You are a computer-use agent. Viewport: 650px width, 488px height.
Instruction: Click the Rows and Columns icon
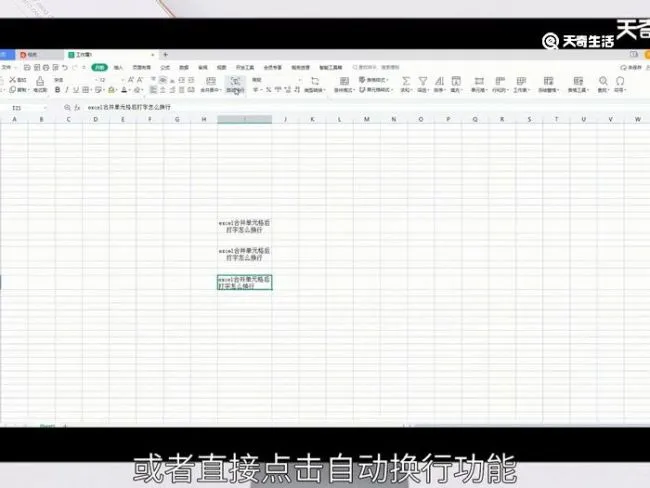coord(500,81)
